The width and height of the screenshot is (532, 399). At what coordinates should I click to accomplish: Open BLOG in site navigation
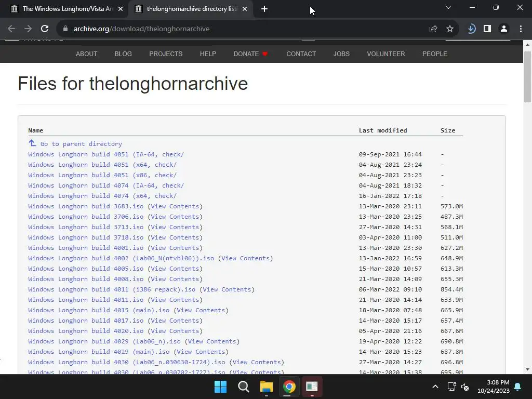pyautogui.click(x=123, y=54)
